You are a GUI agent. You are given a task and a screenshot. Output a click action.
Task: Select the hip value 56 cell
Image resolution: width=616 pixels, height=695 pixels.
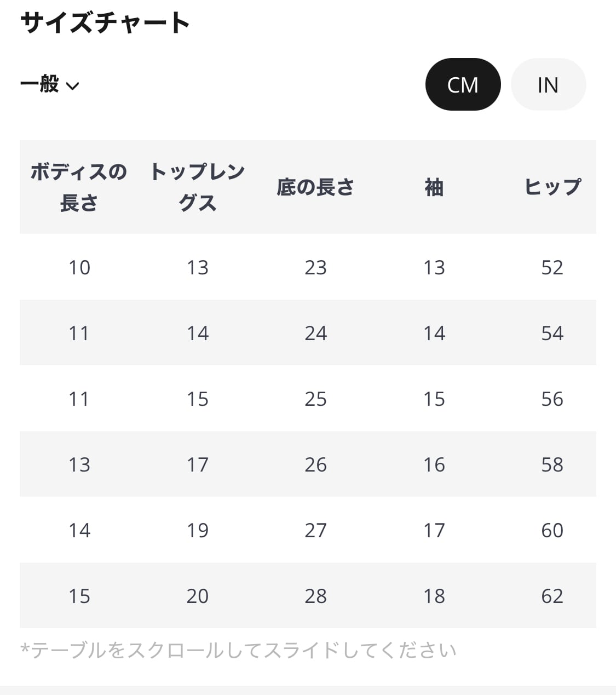pyautogui.click(x=552, y=399)
